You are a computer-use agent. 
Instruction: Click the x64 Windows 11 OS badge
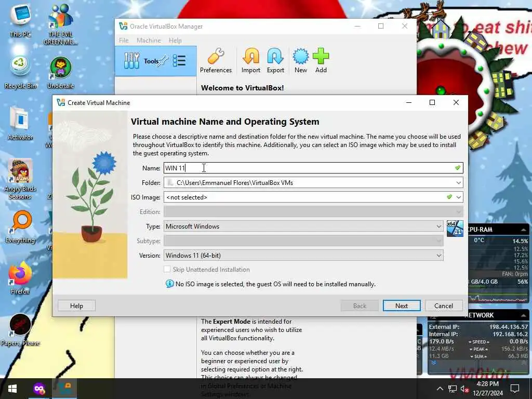455,229
